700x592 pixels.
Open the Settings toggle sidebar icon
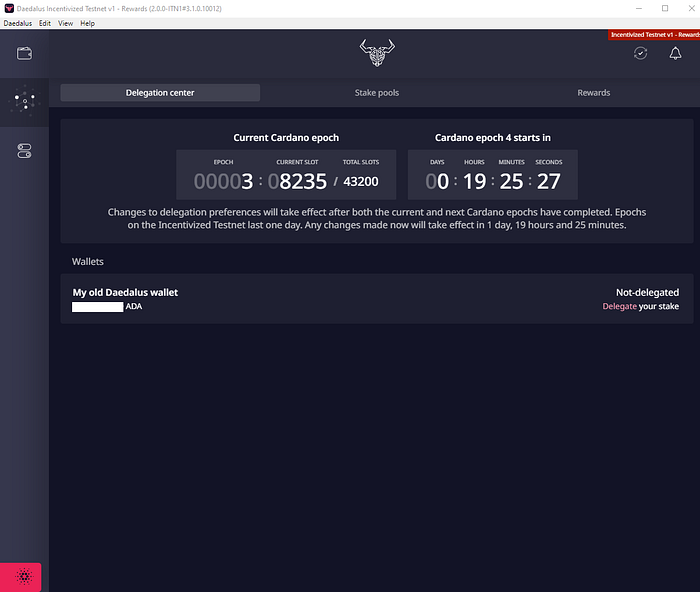tap(24, 151)
